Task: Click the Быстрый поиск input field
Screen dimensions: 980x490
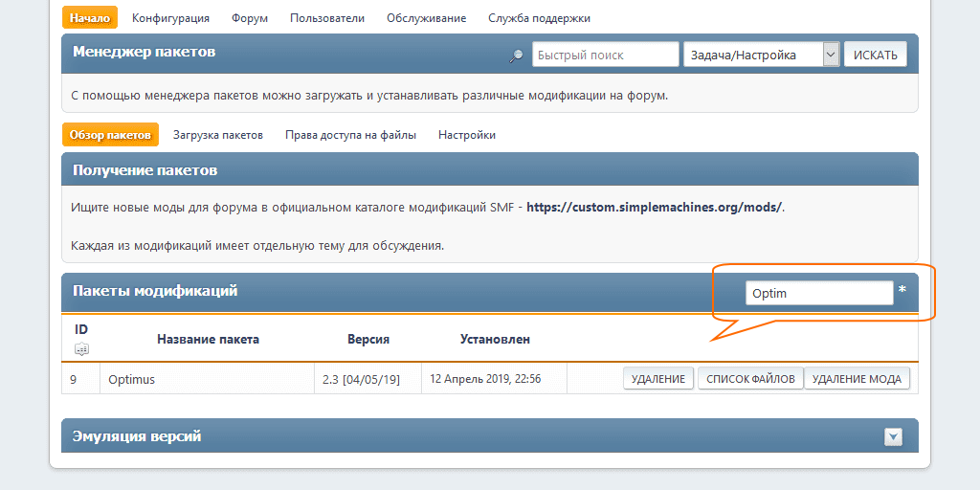Action: tap(605, 55)
